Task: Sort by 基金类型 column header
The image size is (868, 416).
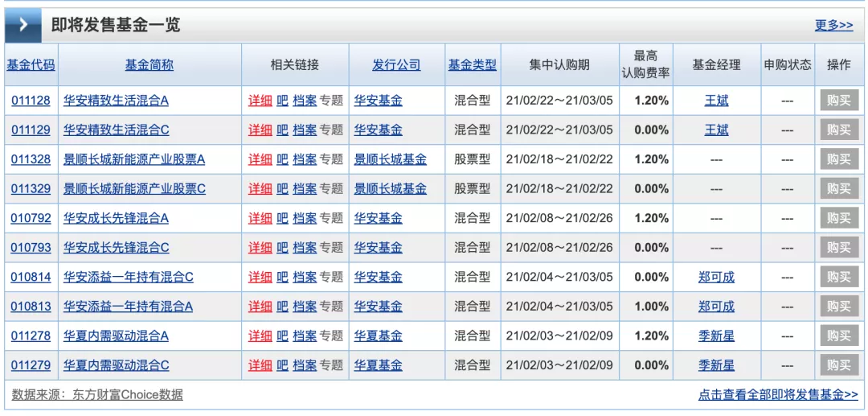Action: coord(473,65)
